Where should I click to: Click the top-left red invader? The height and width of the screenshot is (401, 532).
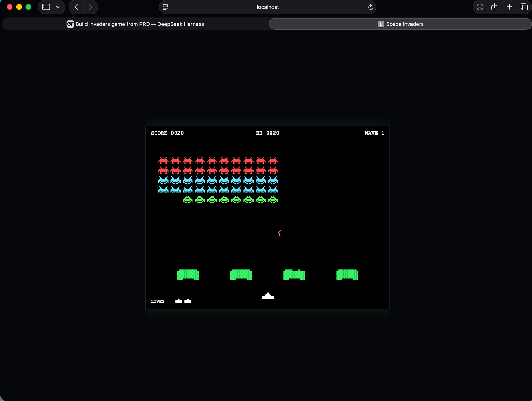point(163,161)
